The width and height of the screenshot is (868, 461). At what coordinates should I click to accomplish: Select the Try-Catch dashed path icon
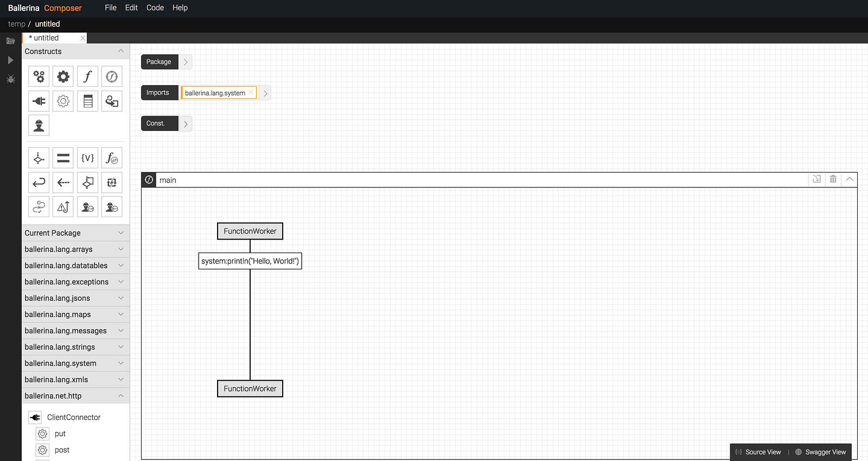[39, 207]
